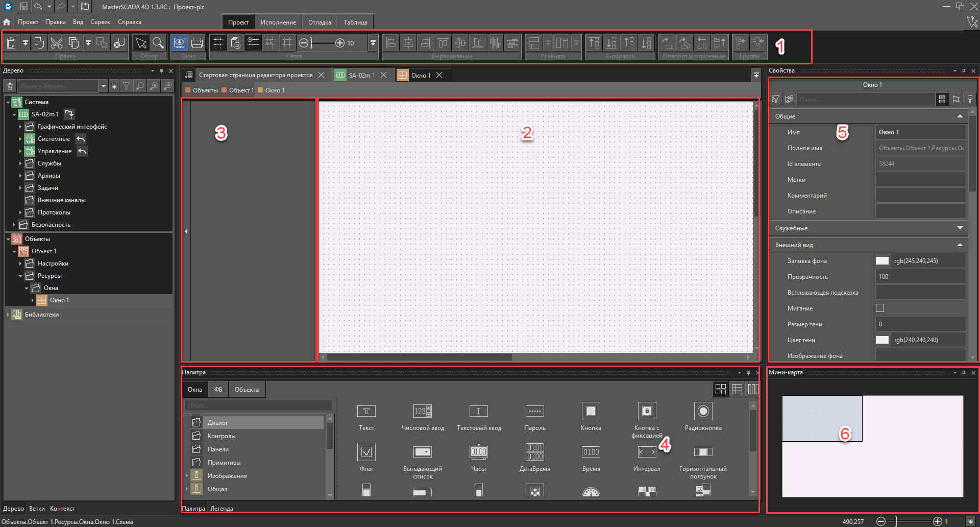980x527 pixels.
Task: Switch the palette to the ФБ tab
Action: tap(218, 390)
